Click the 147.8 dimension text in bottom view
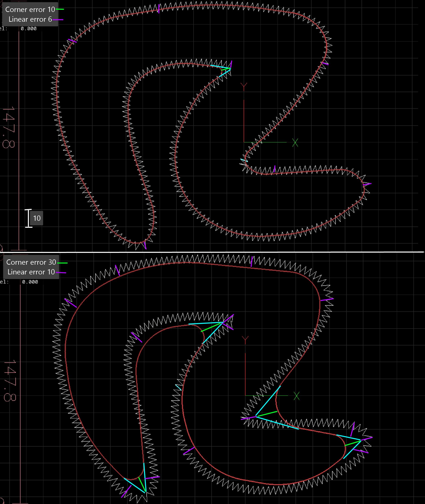 10,381
